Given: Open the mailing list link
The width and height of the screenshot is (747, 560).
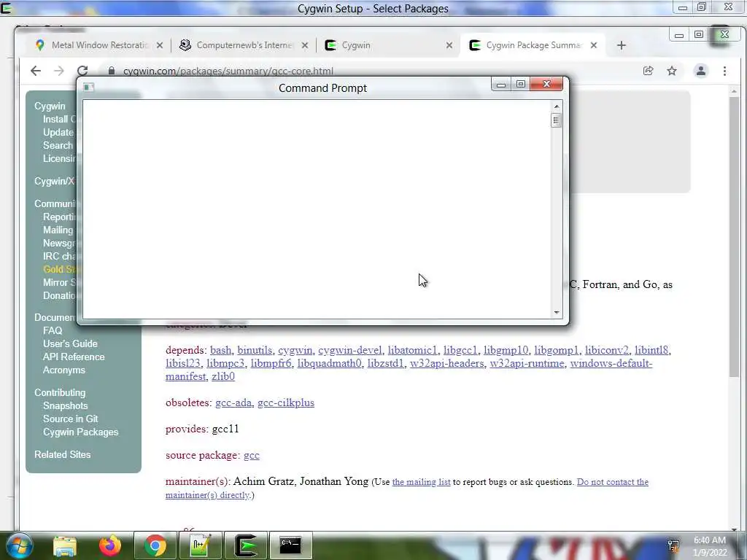Looking at the screenshot, I should pos(421,482).
